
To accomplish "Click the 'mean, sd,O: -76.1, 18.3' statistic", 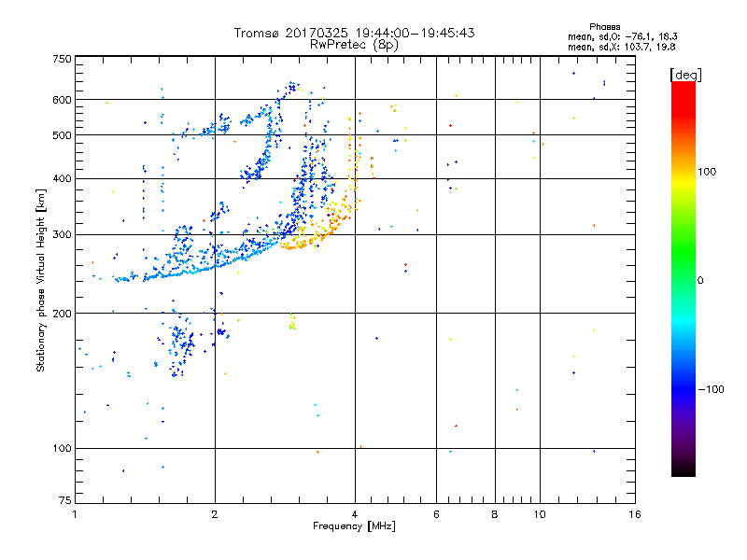I will tap(622, 36).
